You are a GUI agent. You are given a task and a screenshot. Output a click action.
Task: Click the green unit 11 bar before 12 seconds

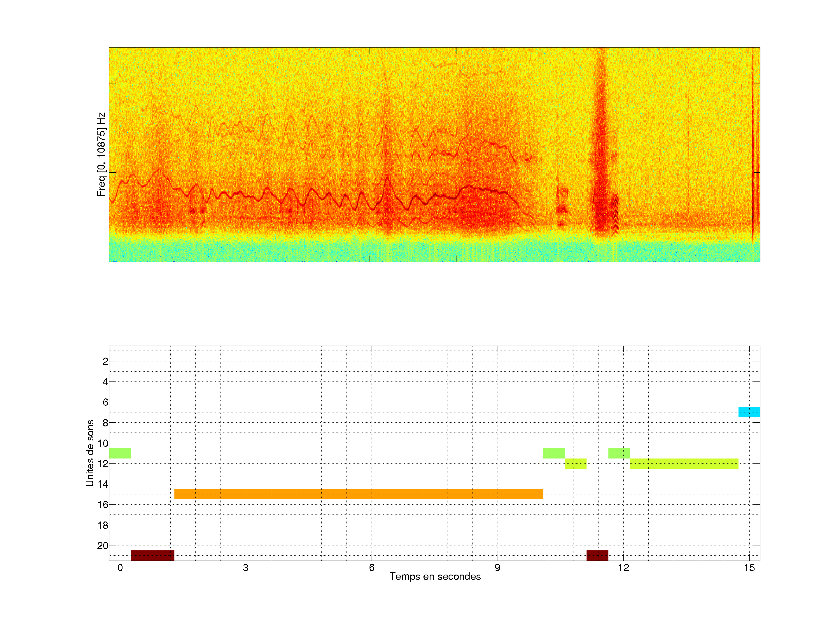(x=619, y=453)
